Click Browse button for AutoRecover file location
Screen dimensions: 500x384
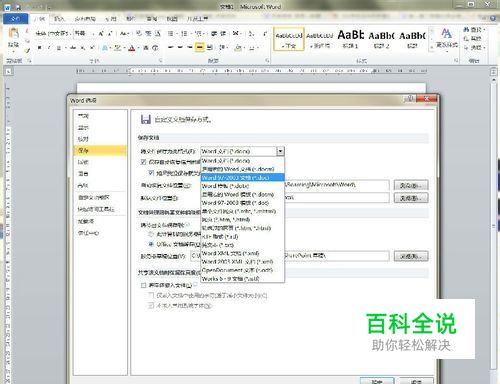coord(411,185)
